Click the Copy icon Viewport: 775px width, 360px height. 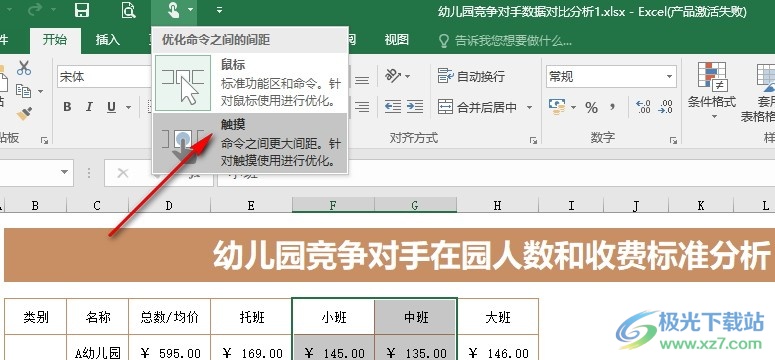pyautogui.click(x=23, y=91)
